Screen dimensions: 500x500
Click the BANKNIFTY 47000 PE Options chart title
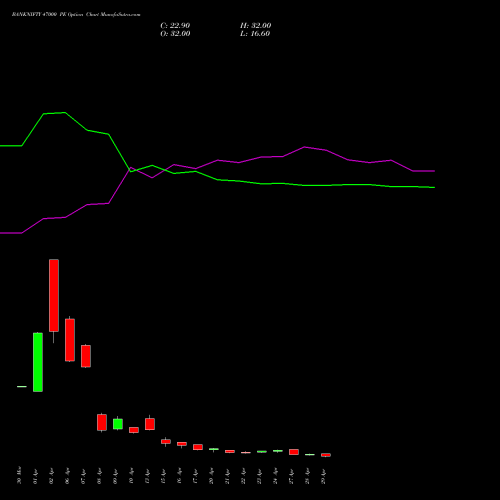pos(76,15)
